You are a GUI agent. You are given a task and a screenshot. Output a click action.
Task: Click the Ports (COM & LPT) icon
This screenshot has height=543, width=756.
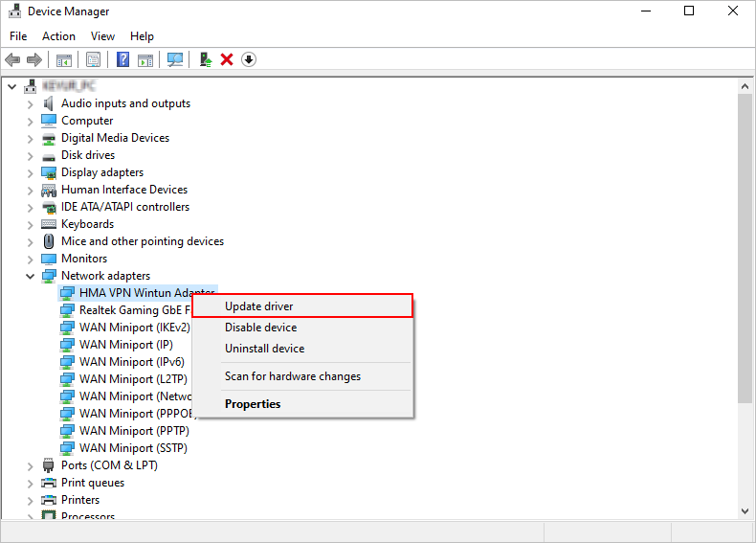tap(48, 465)
